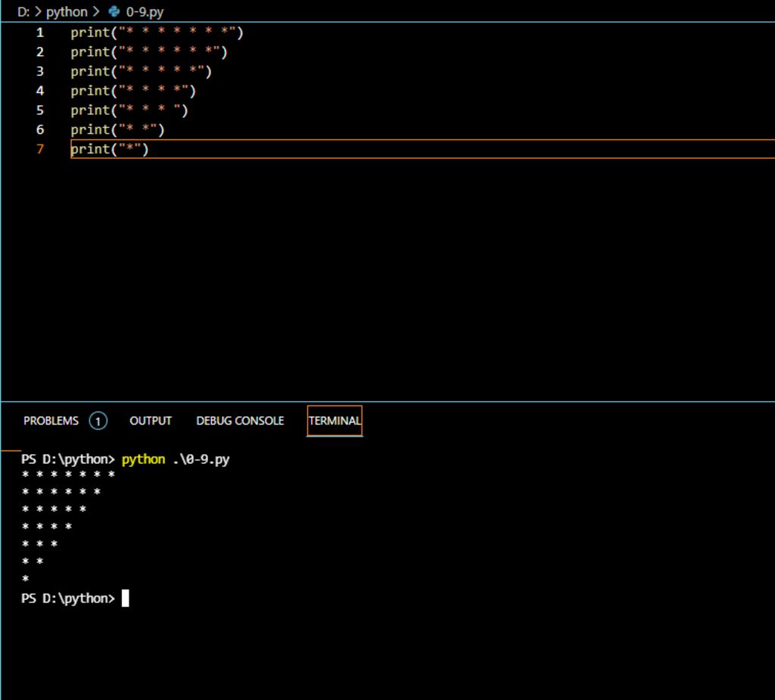Screen dimensions: 775x700
Task: Click the first 'PS D:\python>' prompt text
Action: (67, 459)
